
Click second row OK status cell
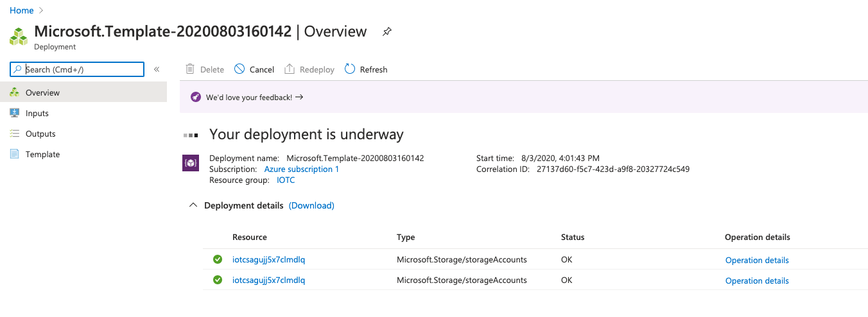(x=566, y=280)
